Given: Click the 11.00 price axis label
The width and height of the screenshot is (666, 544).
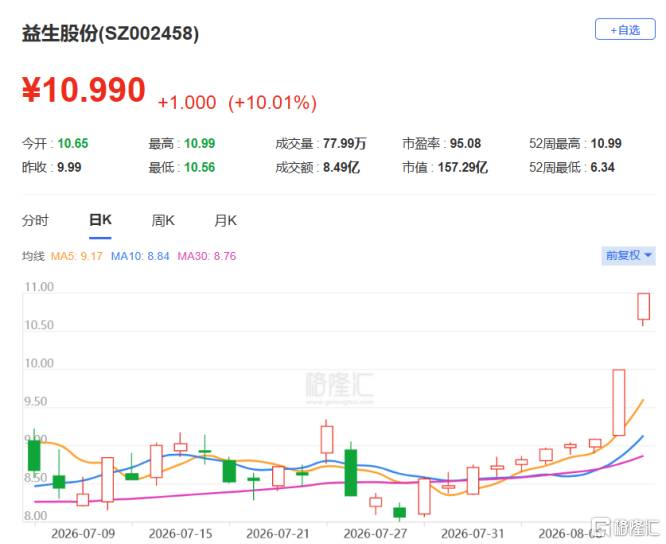Looking at the screenshot, I should (x=39, y=287).
